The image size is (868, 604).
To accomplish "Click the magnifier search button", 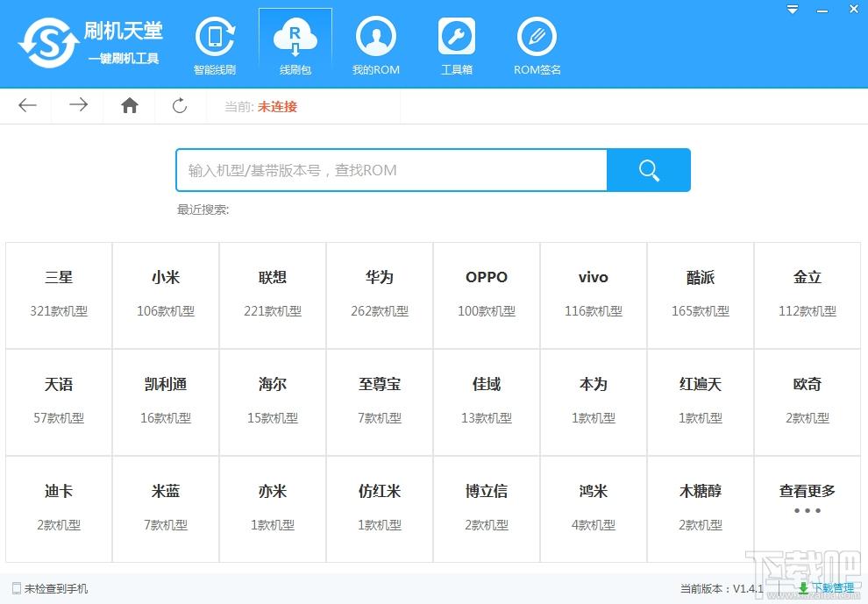I will (x=649, y=170).
